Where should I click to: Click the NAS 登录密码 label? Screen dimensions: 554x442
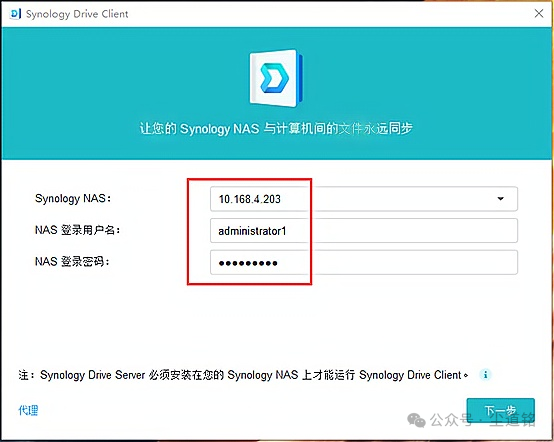[72, 262]
